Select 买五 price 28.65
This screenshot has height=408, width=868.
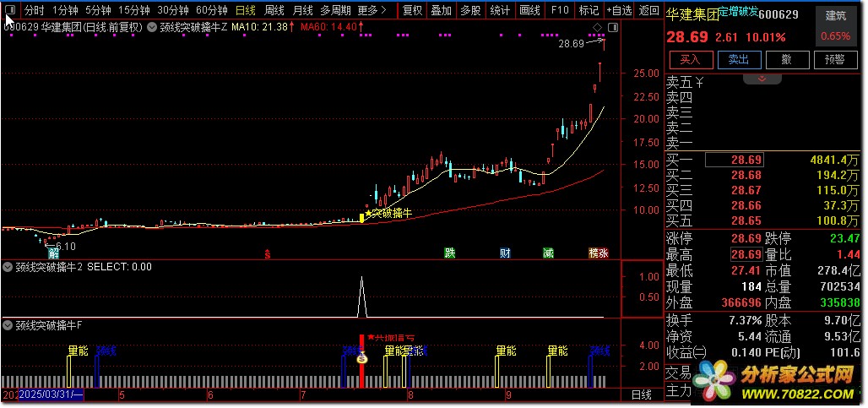pos(746,220)
